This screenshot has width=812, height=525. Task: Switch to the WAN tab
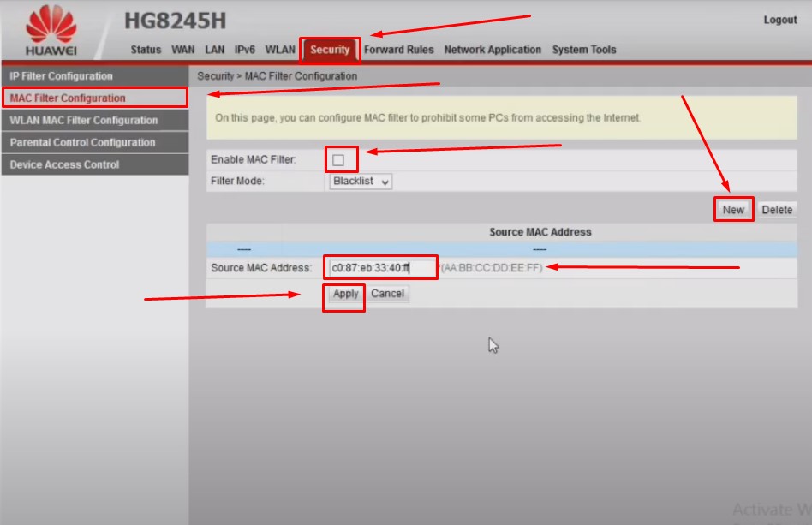(182, 50)
